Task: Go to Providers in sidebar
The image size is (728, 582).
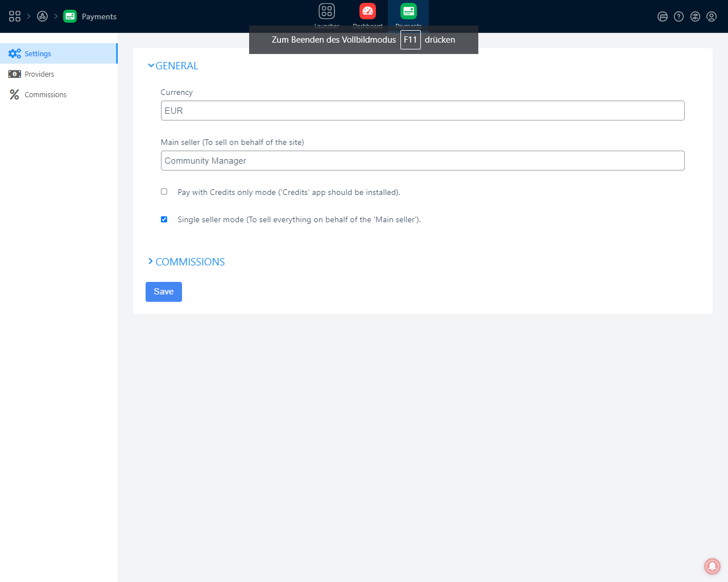Action: 39,74
